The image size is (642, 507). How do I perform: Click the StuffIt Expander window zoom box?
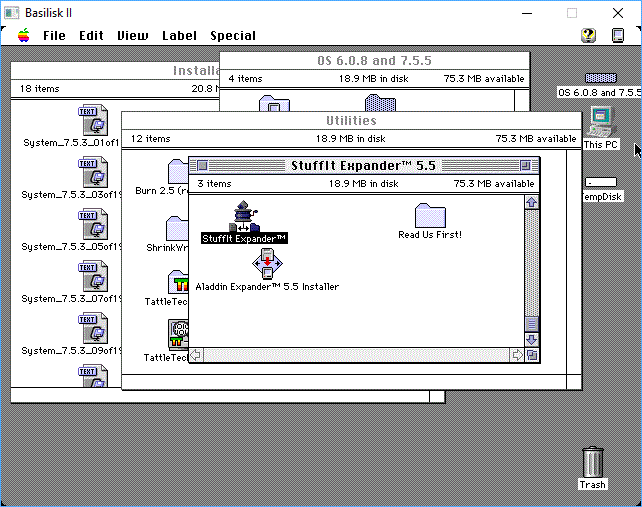pyautogui.click(x=525, y=165)
